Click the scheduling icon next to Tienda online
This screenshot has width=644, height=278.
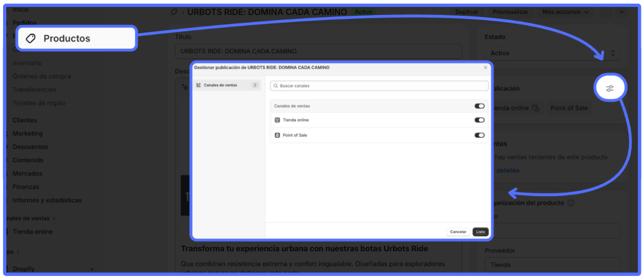535,108
